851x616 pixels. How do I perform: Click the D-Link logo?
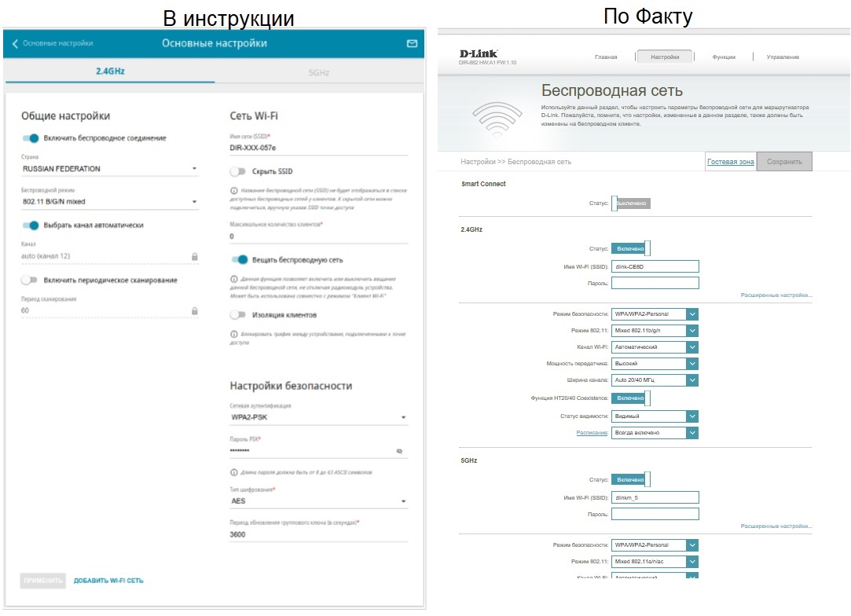click(x=478, y=53)
